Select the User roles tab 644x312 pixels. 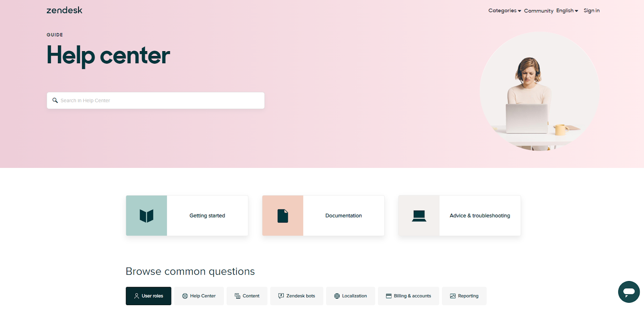(149, 296)
